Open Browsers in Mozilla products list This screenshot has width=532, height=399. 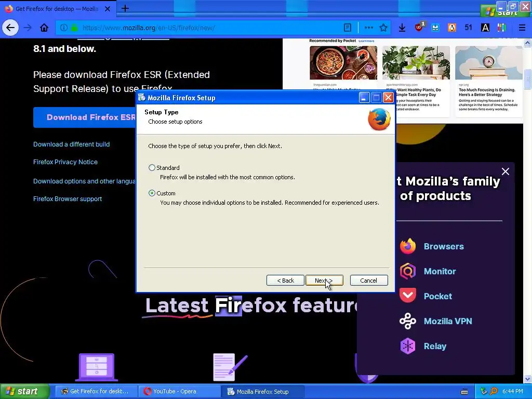pyautogui.click(x=444, y=246)
